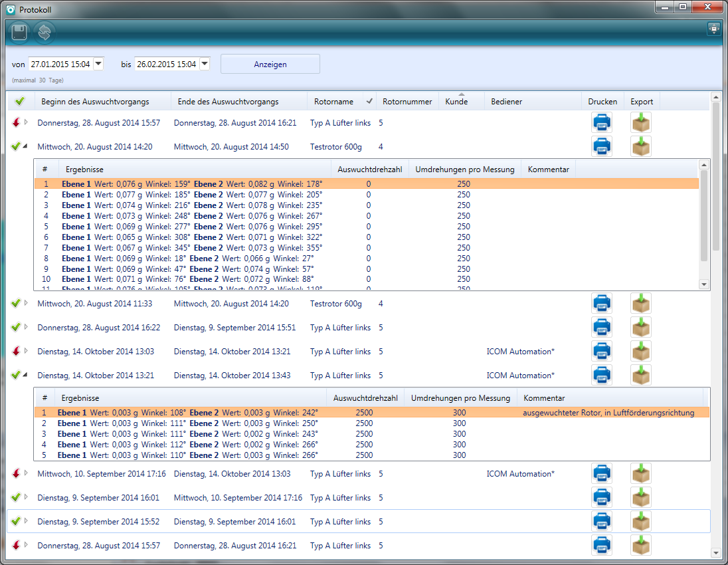Click the Testrotor results scrollbar down arrow
Screen dimensions: 728x565
pyautogui.click(x=704, y=284)
